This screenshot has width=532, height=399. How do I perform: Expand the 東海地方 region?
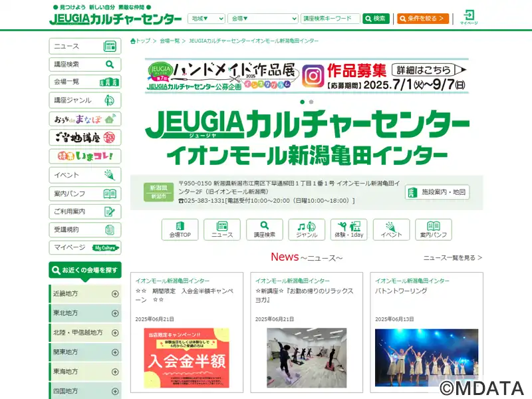point(85,372)
